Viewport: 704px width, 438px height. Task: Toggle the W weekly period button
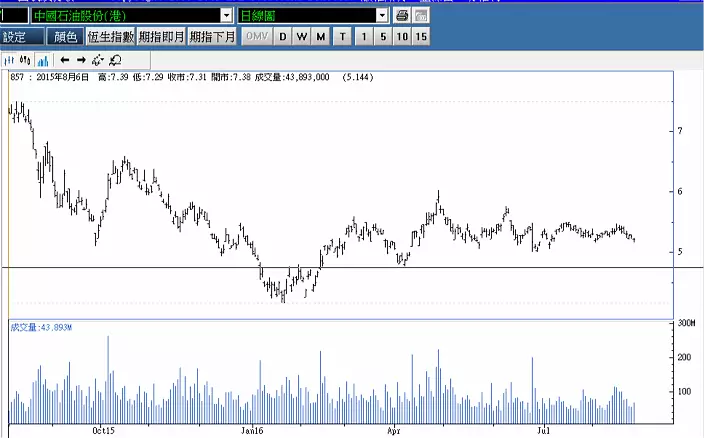click(x=301, y=37)
